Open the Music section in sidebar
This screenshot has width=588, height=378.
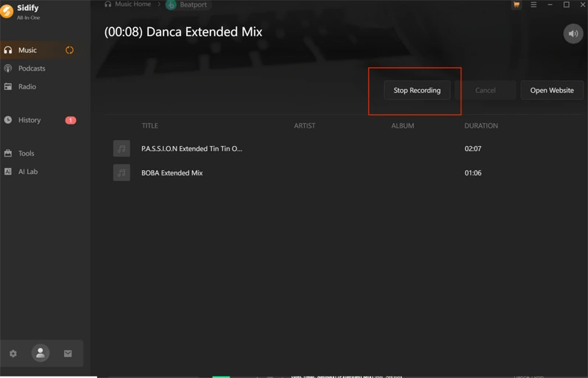(39, 50)
